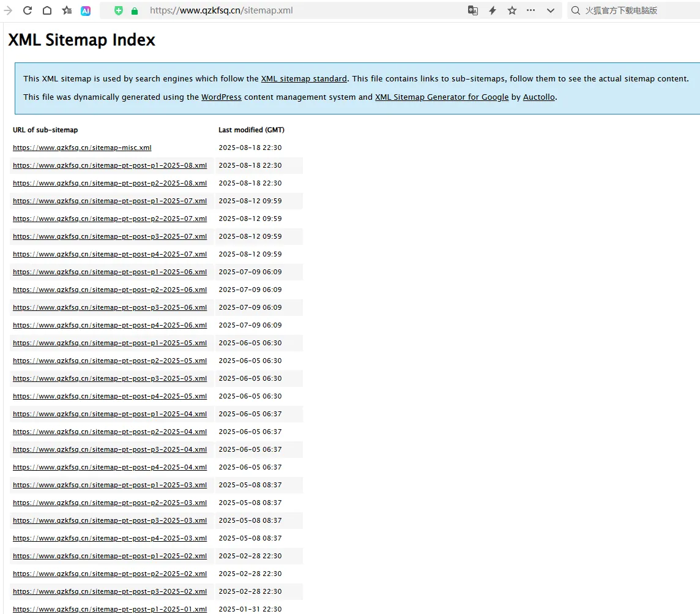Reload the sitemap page
Image resolution: width=700 pixels, height=614 pixels.
click(28, 10)
